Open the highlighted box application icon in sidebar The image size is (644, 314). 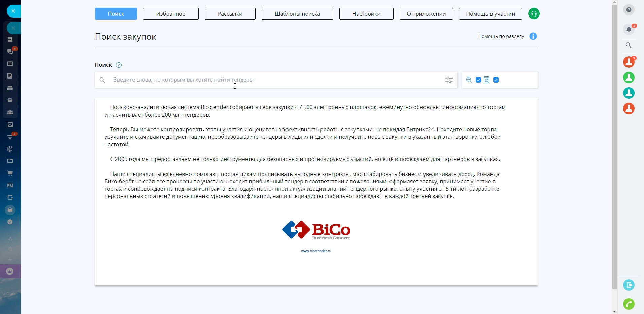pyautogui.click(x=10, y=210)
